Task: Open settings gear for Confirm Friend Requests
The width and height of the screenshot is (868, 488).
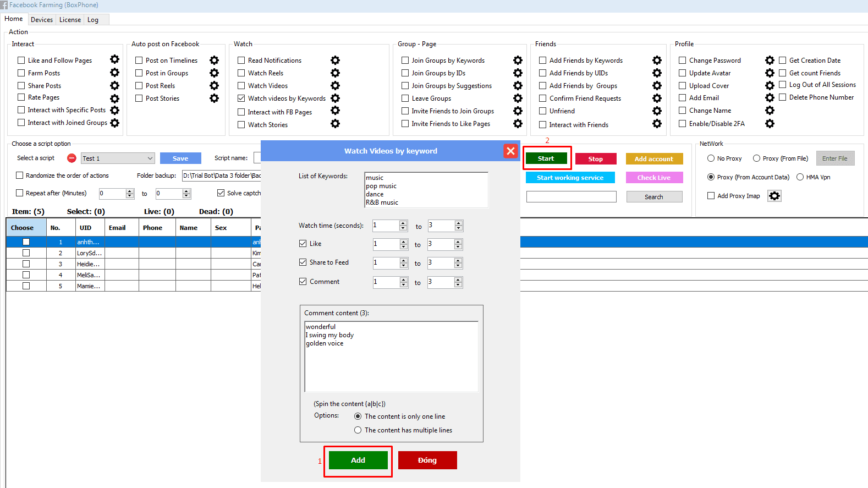Action: 657,98
